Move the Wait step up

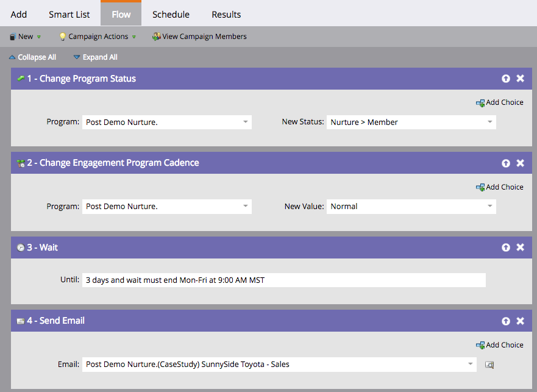click(506, 248)
